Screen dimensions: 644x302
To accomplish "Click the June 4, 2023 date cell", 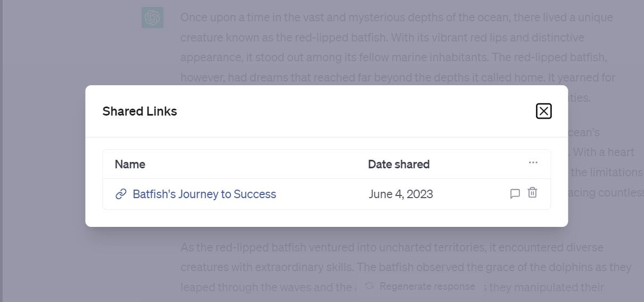I will 401,194.
